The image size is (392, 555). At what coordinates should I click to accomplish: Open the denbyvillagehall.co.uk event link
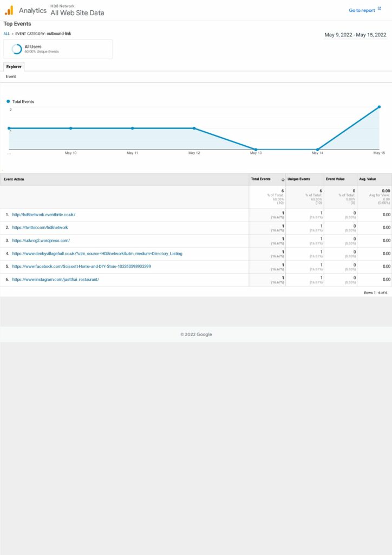click(x=97, y=254)
